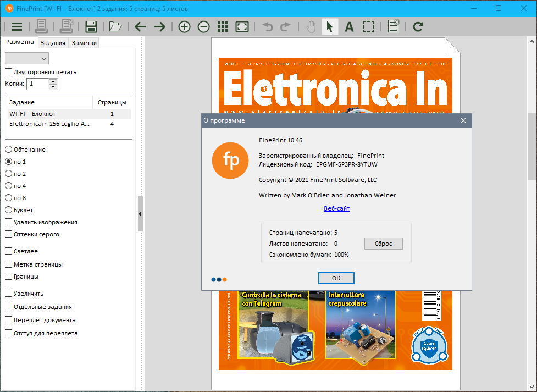Click the Копии number input field
Image resolution: width=537 pixels, height=392 pixels.
(x=37, y=84)
